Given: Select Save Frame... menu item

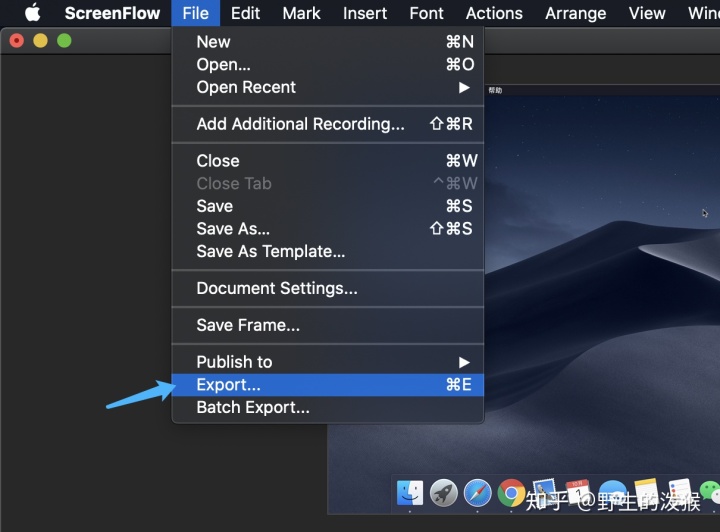Looking at the screenshot, I should (328, 325).
